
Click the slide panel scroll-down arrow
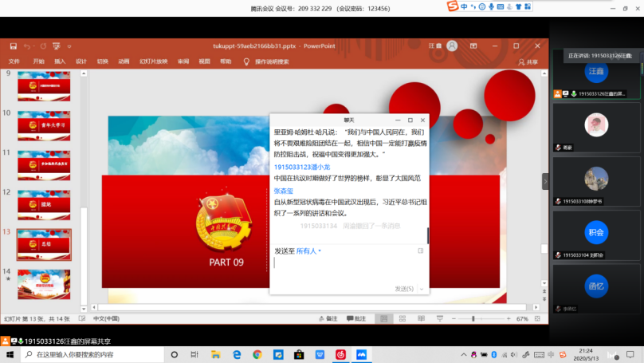pos(84,309)
